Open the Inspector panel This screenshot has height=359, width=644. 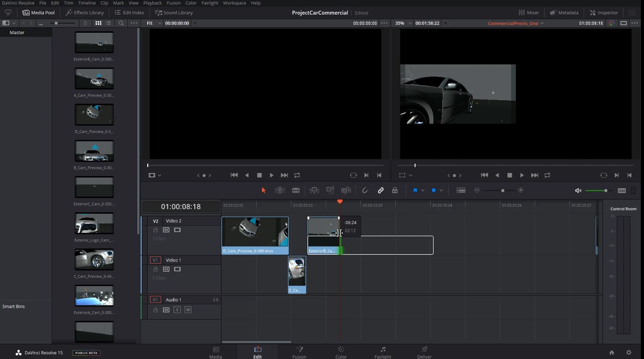click(604, 13)
